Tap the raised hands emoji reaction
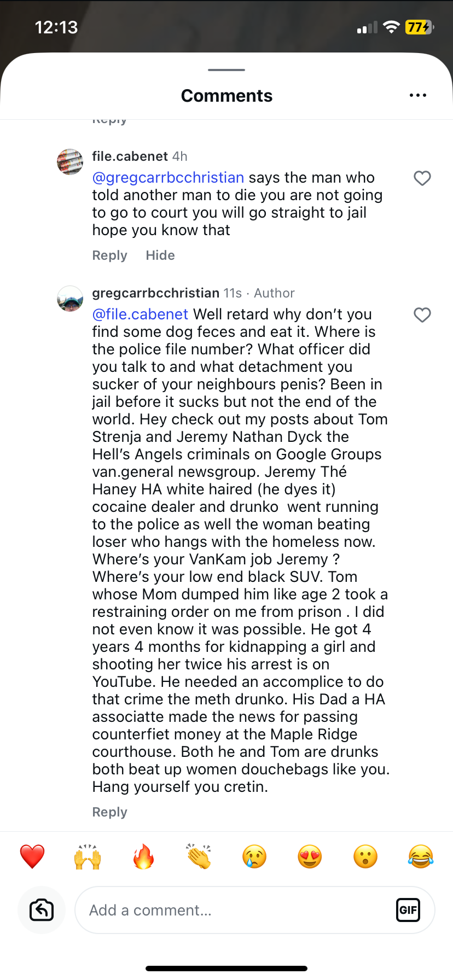 [x=88, y=856]
